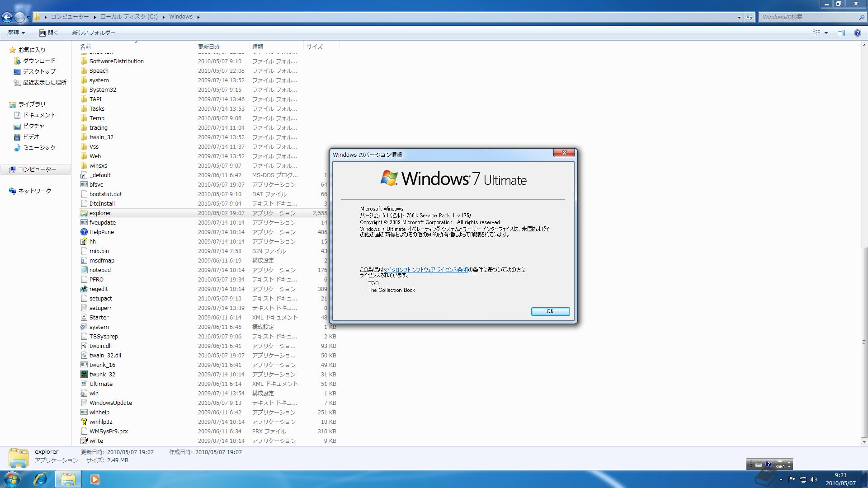
Task: Open マイクロソフト ソフトウェア ライセンス条項 link
Action: [x=426, y=270]
